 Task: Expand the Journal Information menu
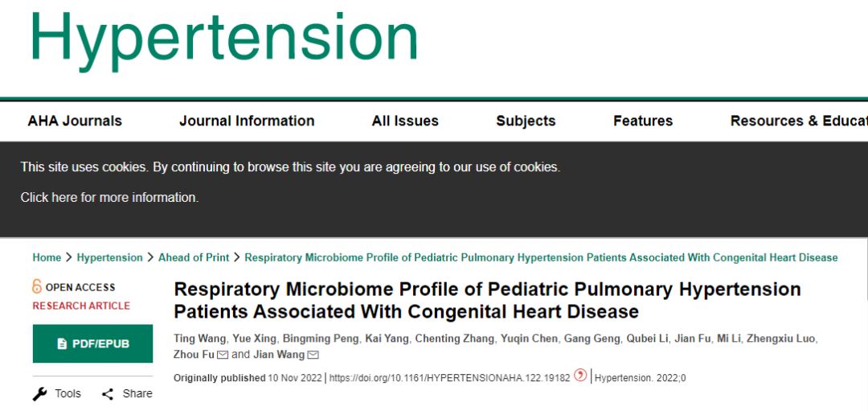247,121
